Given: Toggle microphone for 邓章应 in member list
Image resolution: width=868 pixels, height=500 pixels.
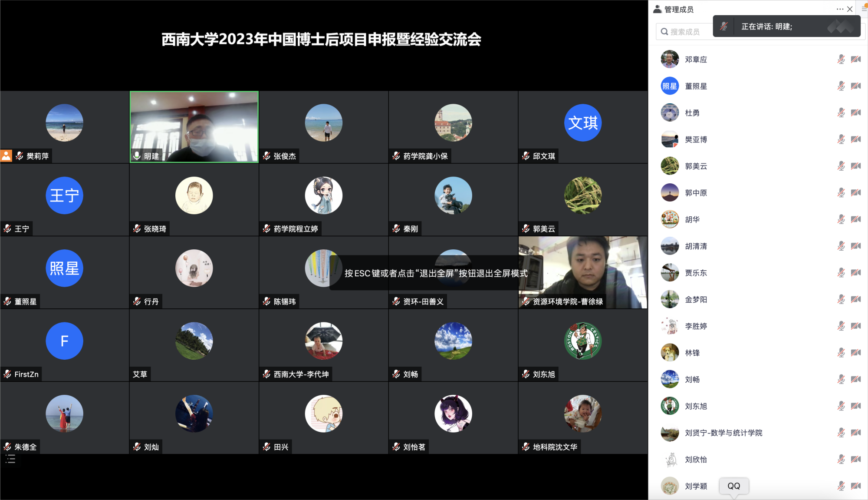Looking at the screenshot, I should [x=841, y=60].
